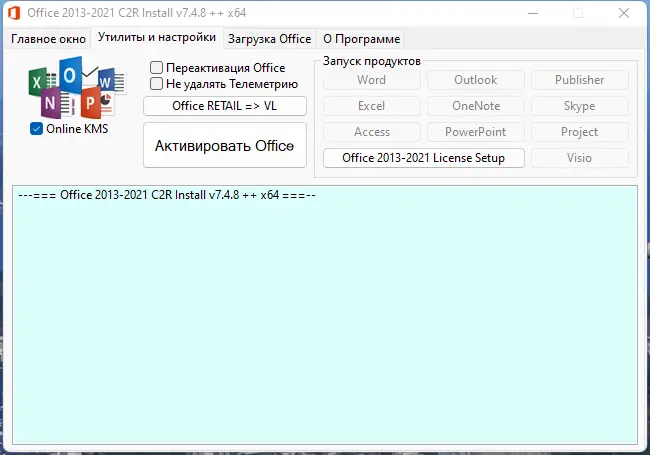This screenshot has height=455, width=650.
Task: Launch Outlook from product buttons
Action: point(475,80)
